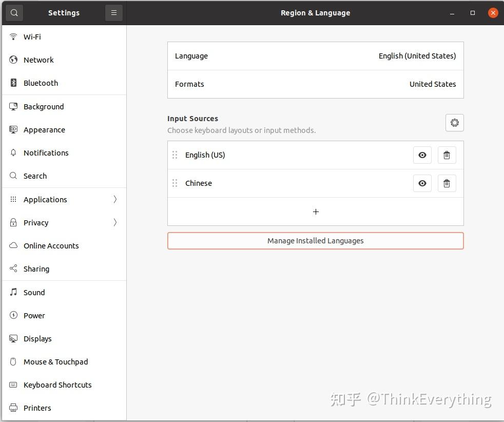504x422 pixels.
Task: Open Keyboard Shortcuts settings
Action: pos(57,385)
